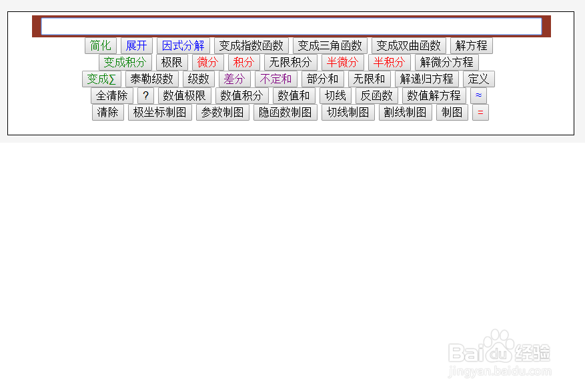Click the 极限 button

pos(171,62)
